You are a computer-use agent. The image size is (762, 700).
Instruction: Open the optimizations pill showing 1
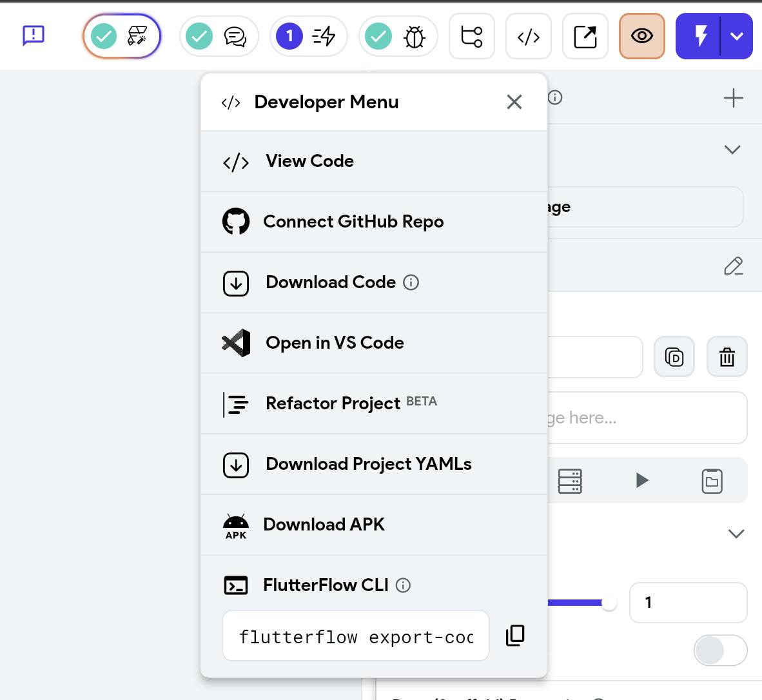pyautogui.click(x=309, y=36)
